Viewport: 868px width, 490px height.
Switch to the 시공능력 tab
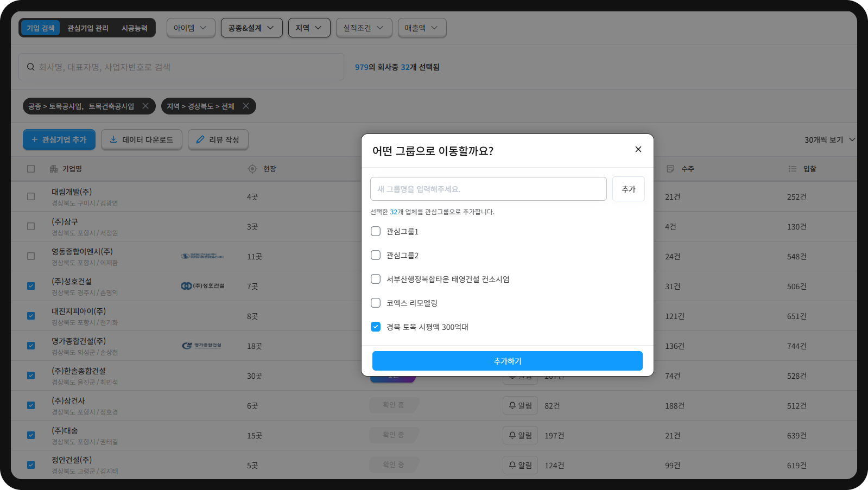click(x=135, y=28)
